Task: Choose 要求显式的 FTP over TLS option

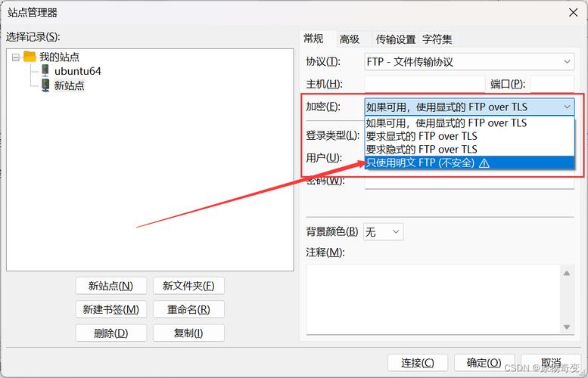Action: click(x=469, y=136)
